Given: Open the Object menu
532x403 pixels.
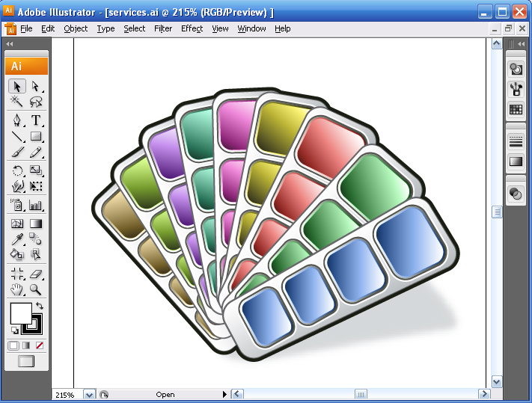Looking at the screenshot, I should click(76, 28).
